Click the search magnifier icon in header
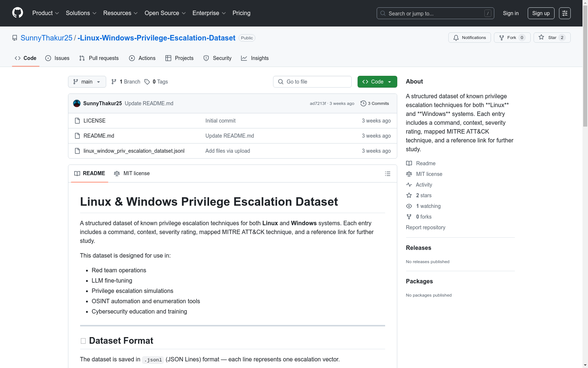The image size is (588, 368). click(383, 13)
